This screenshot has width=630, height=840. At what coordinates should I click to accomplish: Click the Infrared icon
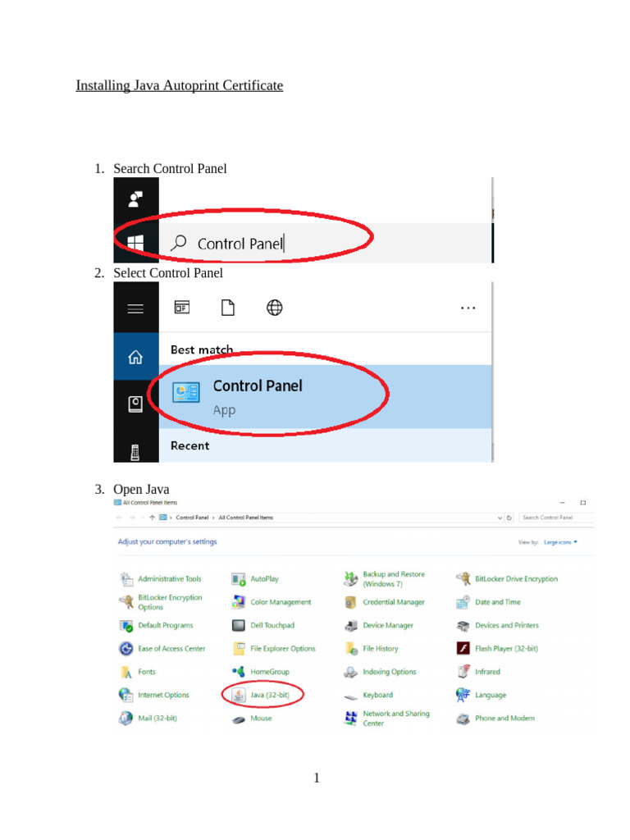463,671
